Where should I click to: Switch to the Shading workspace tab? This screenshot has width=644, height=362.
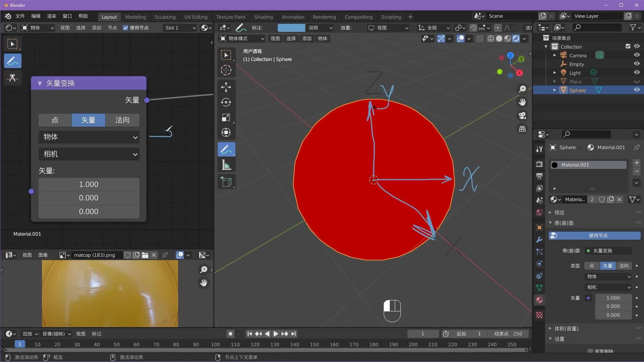(263, 17)
